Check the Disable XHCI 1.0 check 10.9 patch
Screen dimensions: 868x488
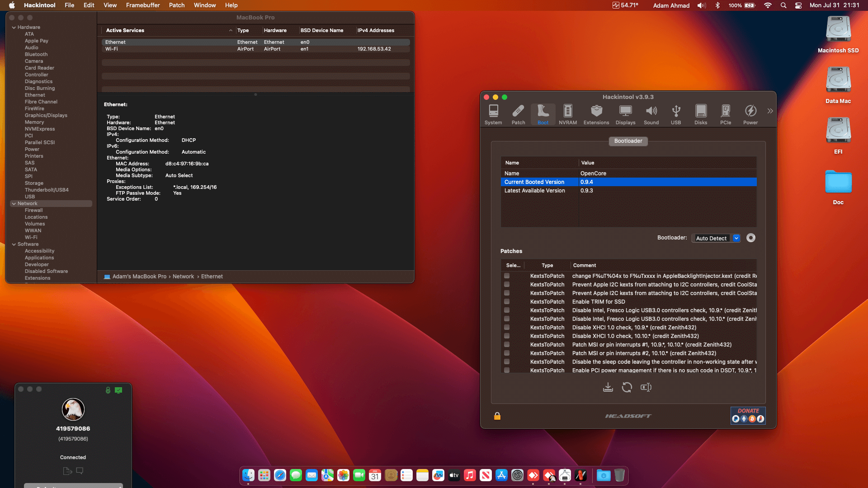507,327
